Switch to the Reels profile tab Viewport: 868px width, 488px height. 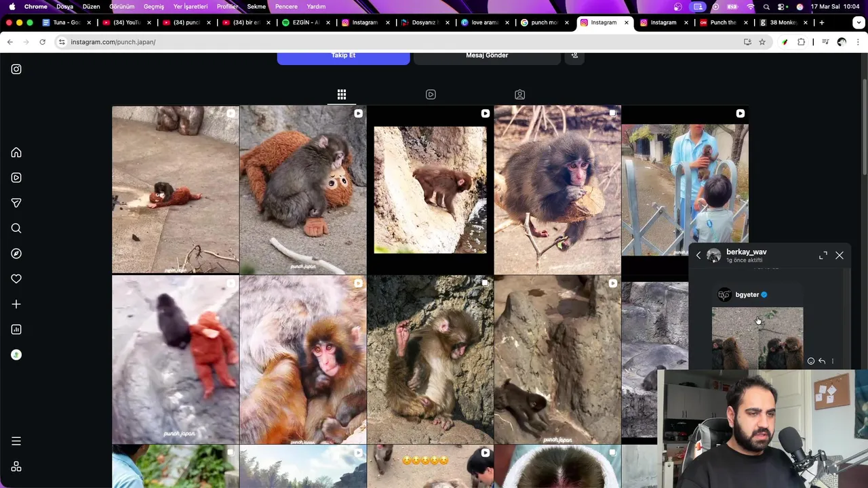tap(431, 94)
